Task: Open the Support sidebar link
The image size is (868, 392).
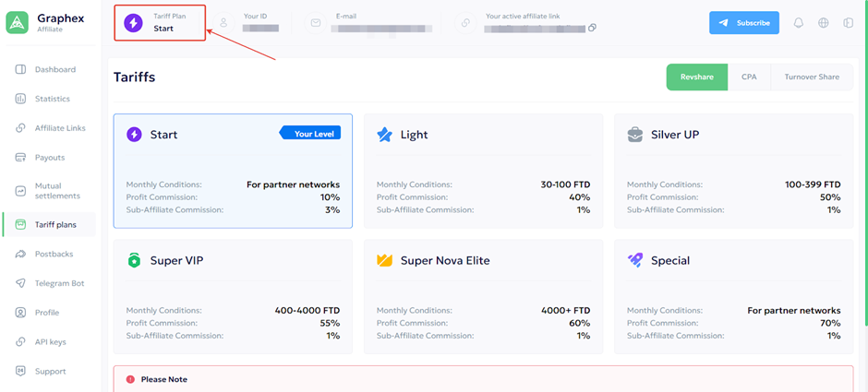Action: click(50, 372)
